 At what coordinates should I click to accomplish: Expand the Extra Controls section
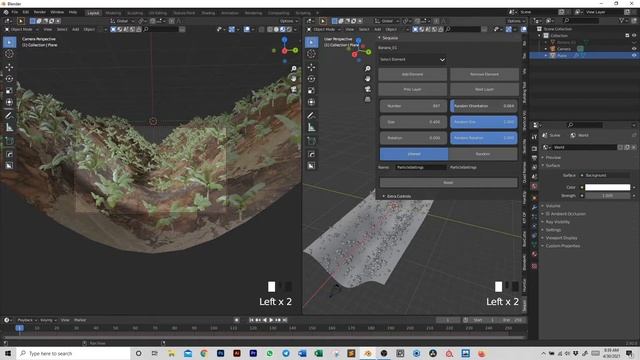(x=399, y=196)
